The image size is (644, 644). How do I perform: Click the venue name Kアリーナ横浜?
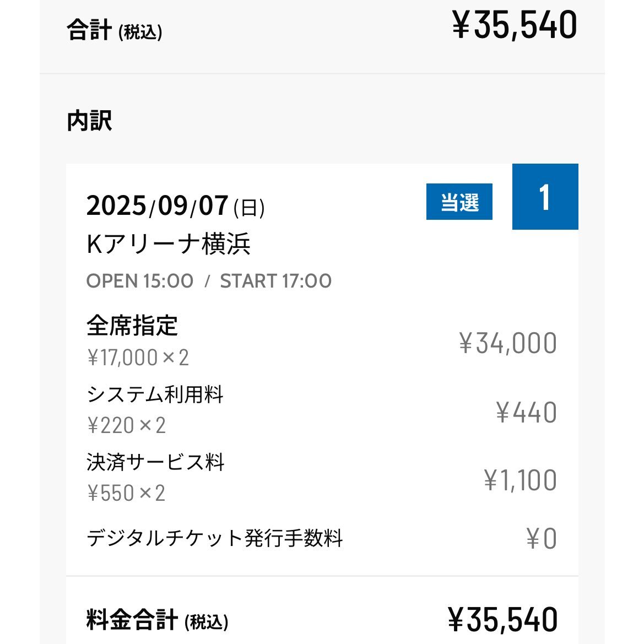click(x=169, y=244)
